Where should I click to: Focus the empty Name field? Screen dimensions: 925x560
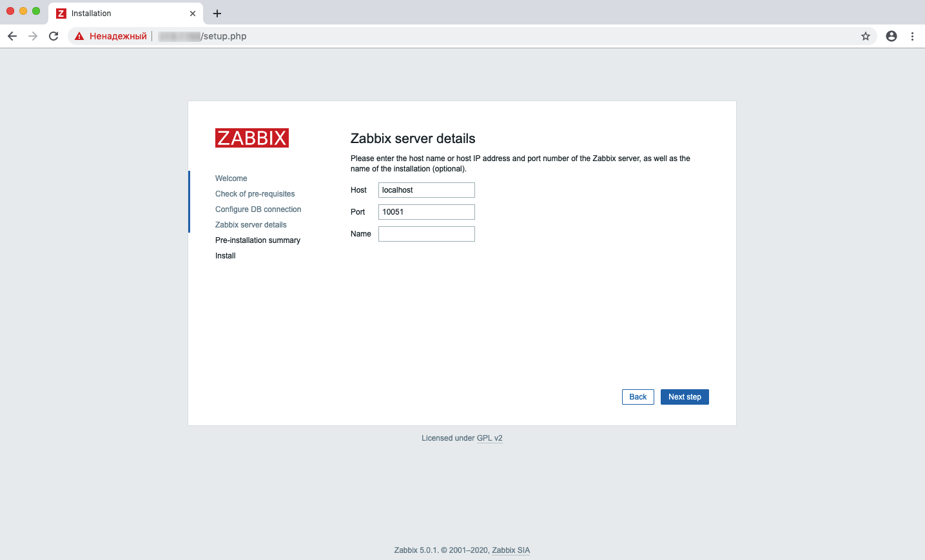tap(427, 234)
